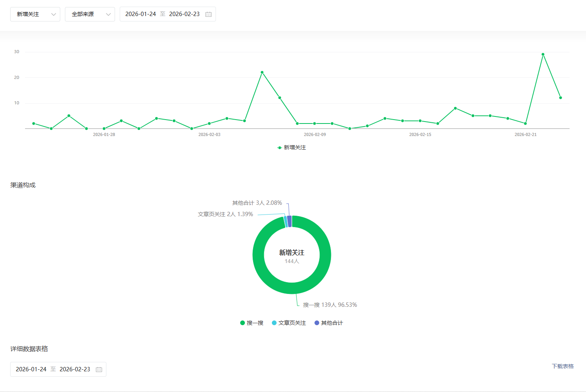The height and width of the screenshot is (392, 586).
Task: Click the 搜一搜 139人 96.53% label
Action: (330, 305)
